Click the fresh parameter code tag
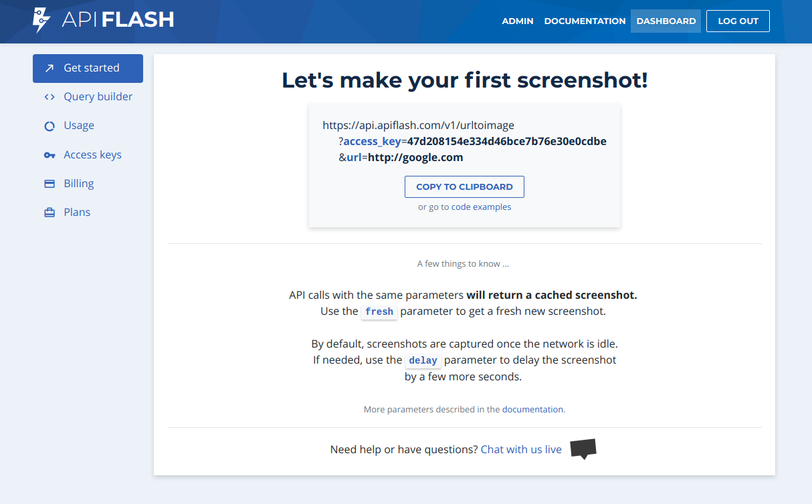 379,312
